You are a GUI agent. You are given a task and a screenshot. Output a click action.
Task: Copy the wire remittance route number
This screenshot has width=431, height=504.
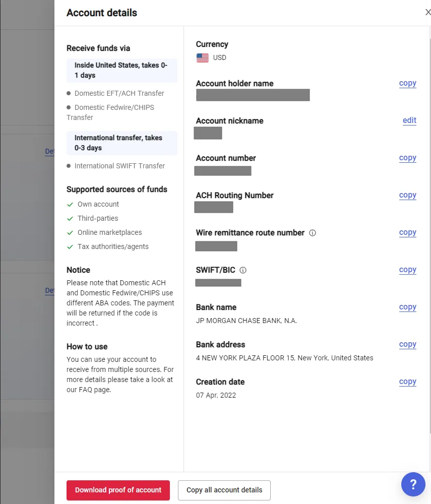pyautogui.click(x=407, y=232)
